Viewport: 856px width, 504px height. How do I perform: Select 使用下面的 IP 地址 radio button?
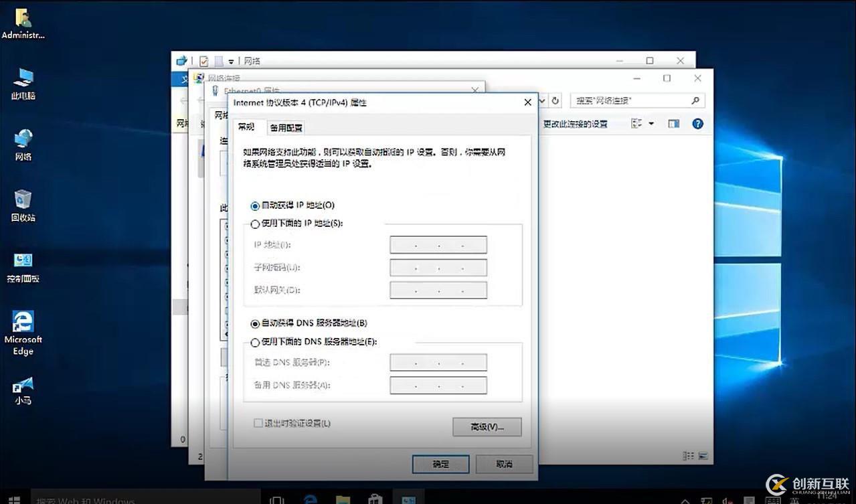[255, 224]
